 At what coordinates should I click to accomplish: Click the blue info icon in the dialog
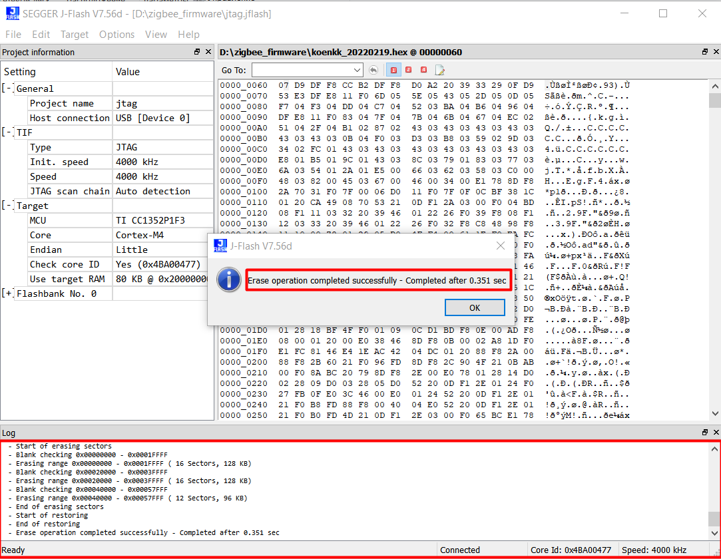(229, 280)
